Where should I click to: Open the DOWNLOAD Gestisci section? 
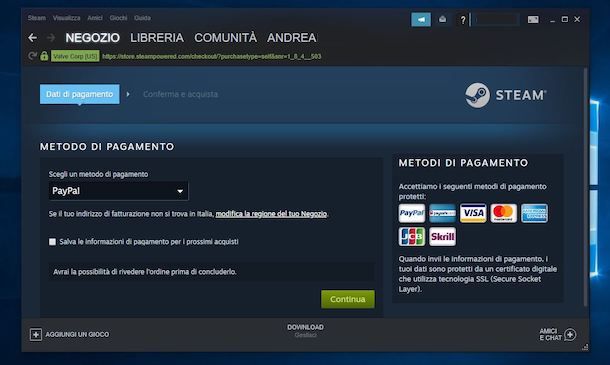(305, 331)
